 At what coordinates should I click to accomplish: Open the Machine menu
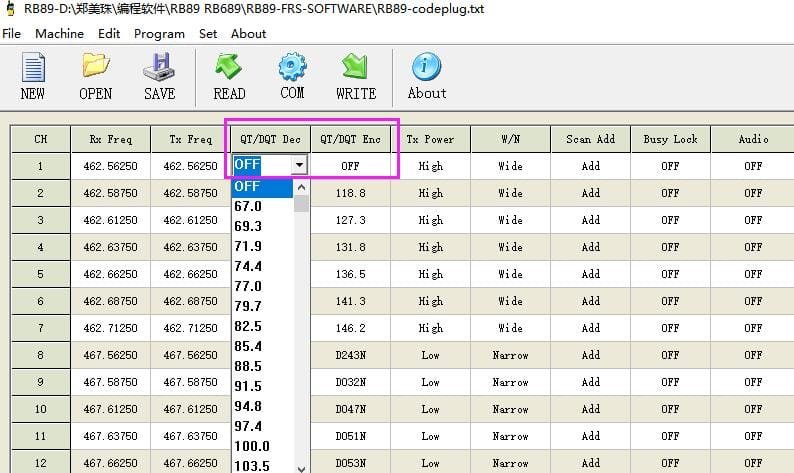tap(59, 33)
